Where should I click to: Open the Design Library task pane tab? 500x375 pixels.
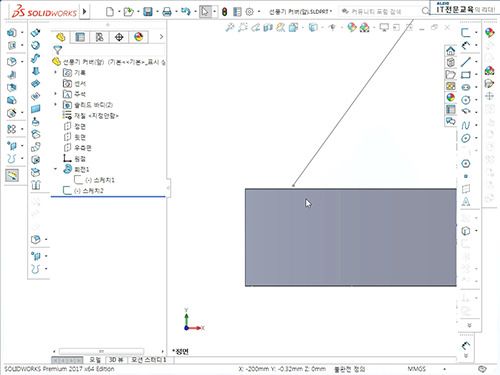pyautogui.click(x=451, y=62)
